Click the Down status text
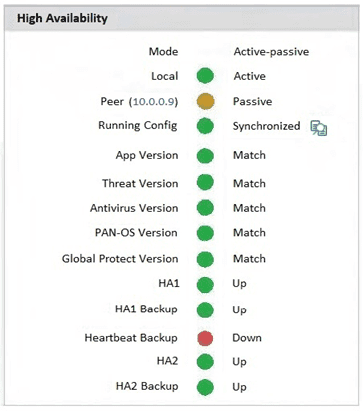Image resolution: width=363 pixels, height=412 pixels. pyautogui.click(x=247, y=338)
